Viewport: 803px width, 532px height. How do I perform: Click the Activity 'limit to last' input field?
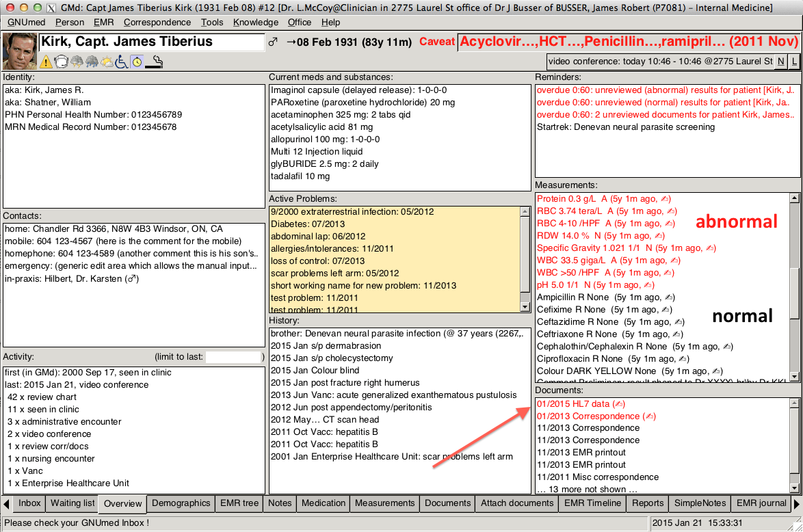coord(233,357)
